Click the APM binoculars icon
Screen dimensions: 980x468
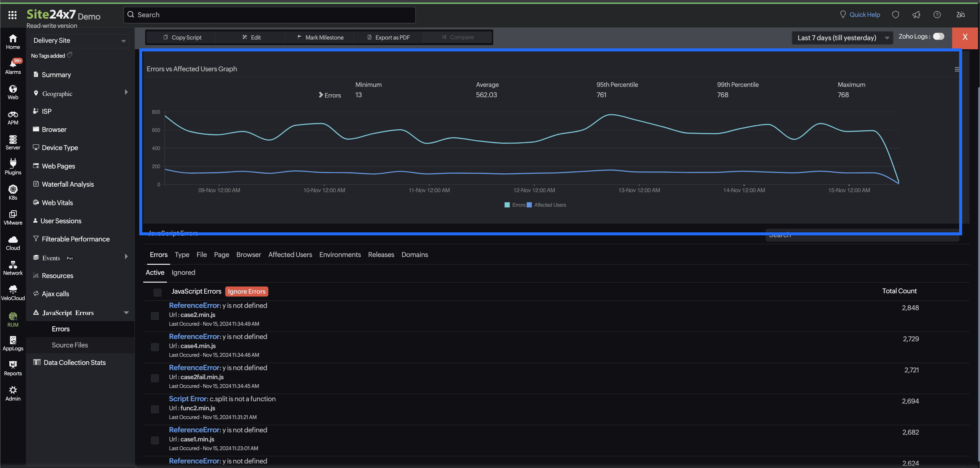[x=13, y=115]
